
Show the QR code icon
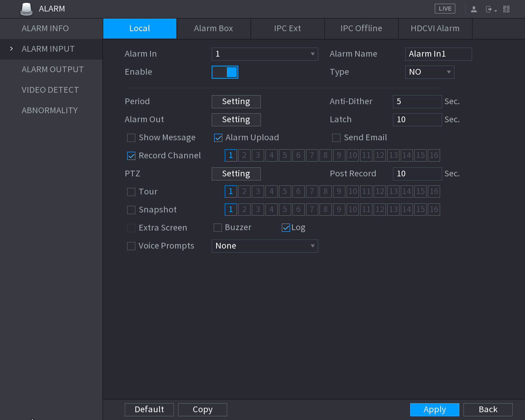pos(507,9)
